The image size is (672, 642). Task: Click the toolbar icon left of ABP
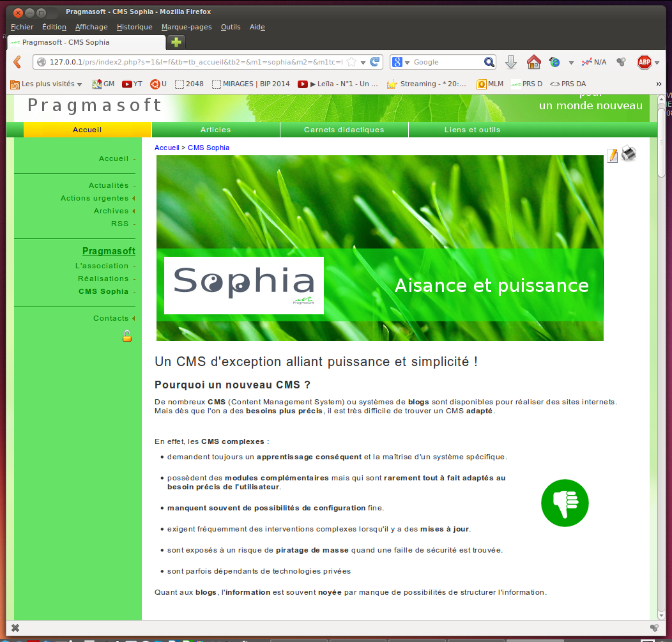coord(621,62)
